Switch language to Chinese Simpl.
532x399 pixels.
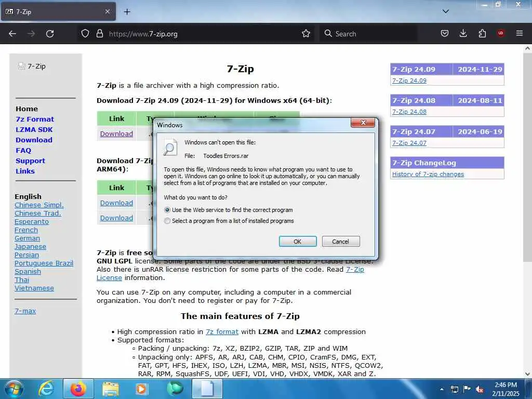pos(39,205)
